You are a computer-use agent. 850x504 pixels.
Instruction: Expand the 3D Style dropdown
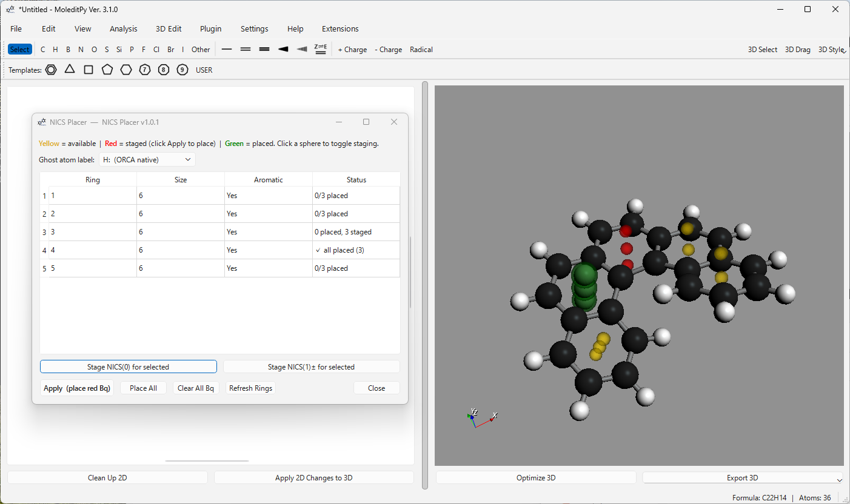click(831, 50)
